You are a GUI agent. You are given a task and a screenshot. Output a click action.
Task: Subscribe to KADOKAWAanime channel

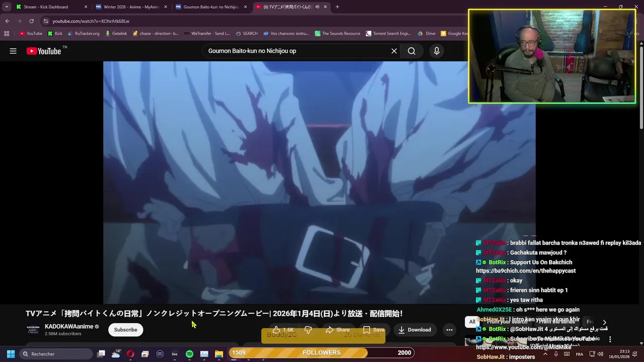point(125,330)
